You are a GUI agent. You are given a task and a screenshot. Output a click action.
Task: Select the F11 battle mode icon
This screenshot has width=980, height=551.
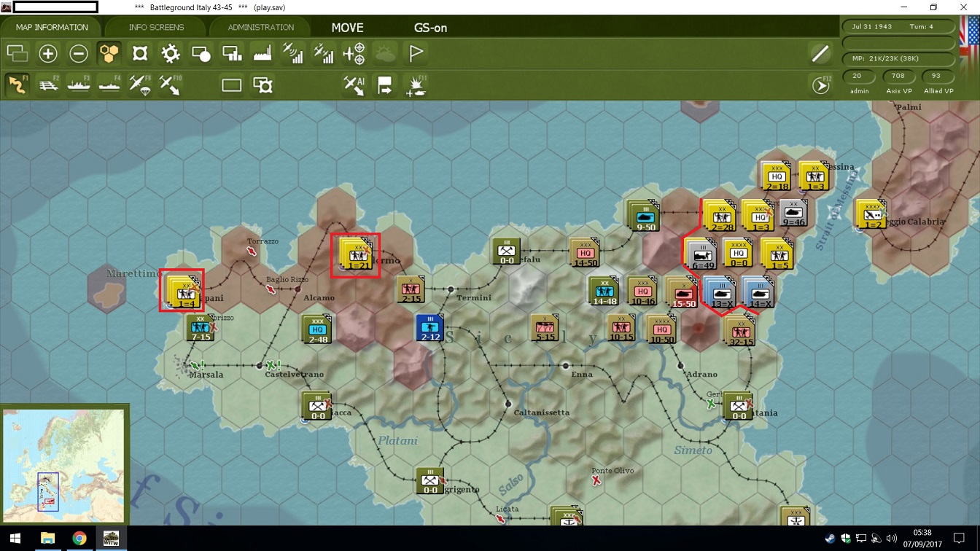[x=416, y=85]
